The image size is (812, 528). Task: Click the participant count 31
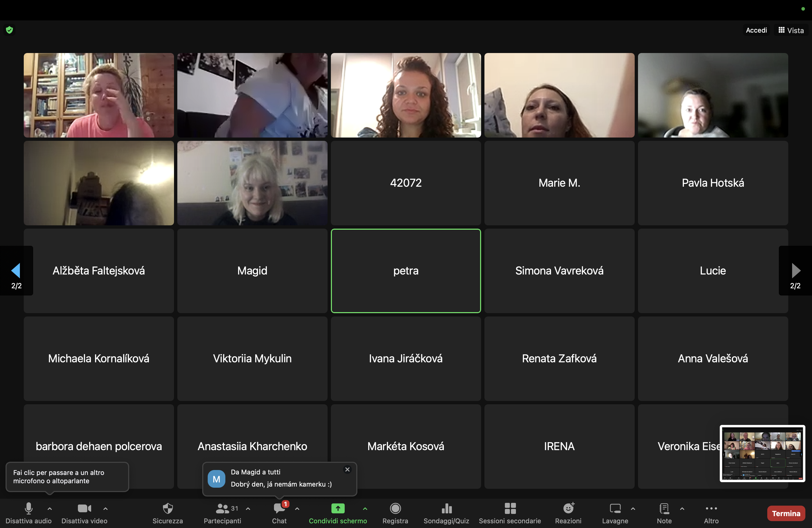point(234,508)
